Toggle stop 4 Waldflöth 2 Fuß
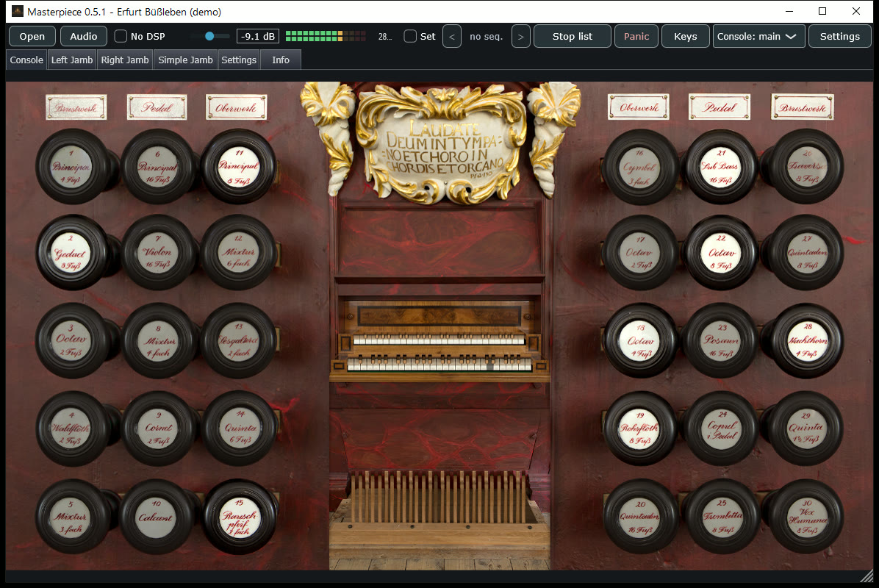879x588 pixels. click(x=72, y=429)
